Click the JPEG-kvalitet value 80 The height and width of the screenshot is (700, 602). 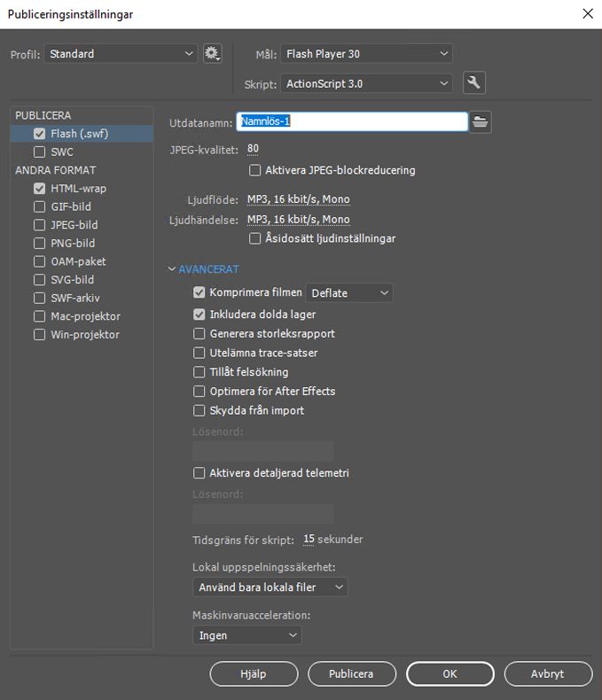pos(253,149)
